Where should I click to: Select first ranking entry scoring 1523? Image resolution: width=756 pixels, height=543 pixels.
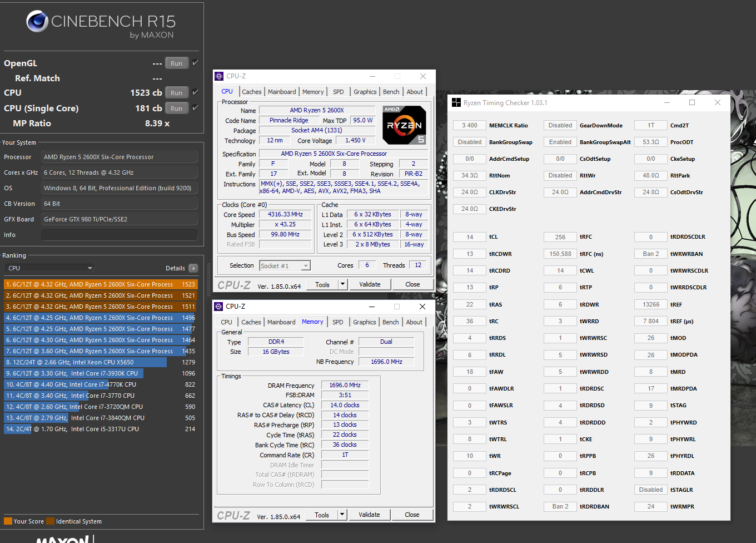101,284
